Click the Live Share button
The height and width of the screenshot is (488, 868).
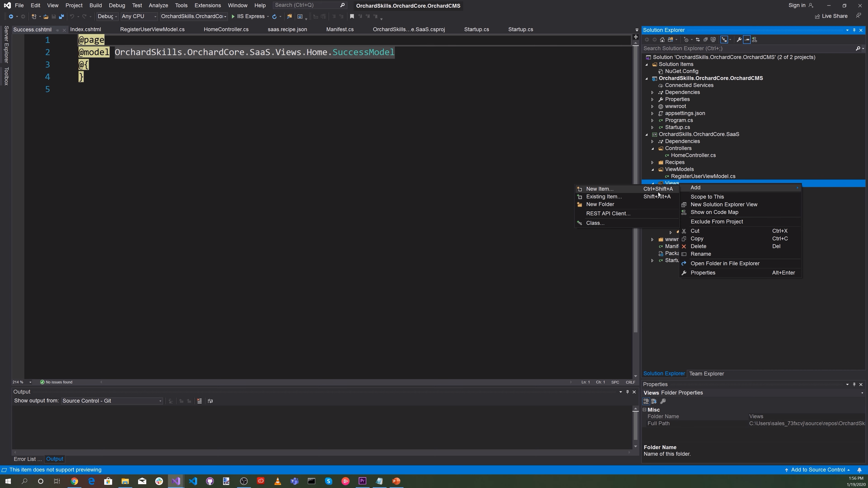point(831,16)
